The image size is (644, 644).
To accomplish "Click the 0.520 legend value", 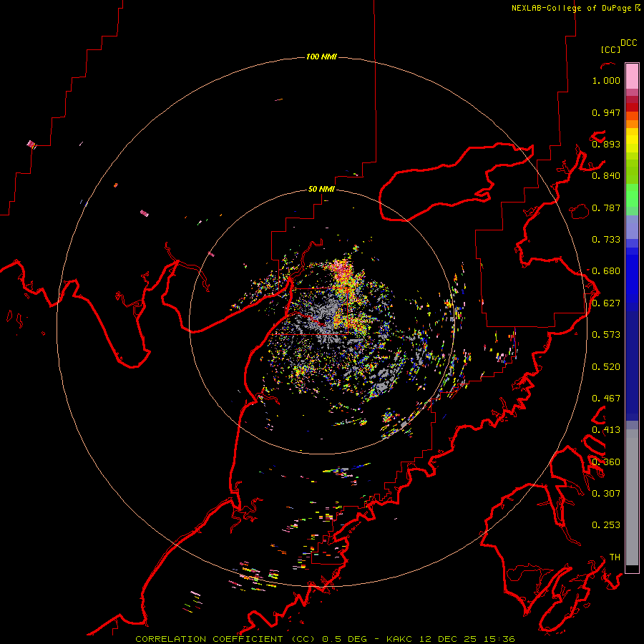I will tap(606, 367).
